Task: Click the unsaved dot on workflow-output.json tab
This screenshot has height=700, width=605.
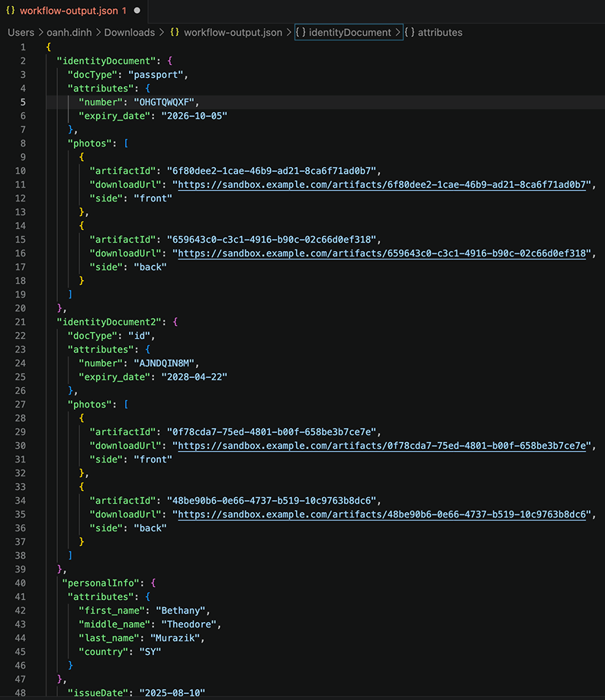Action: [137, 11]
